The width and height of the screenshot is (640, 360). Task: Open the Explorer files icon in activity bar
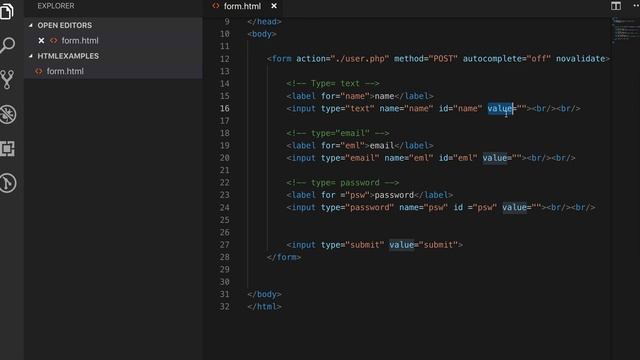click(7, 11)
